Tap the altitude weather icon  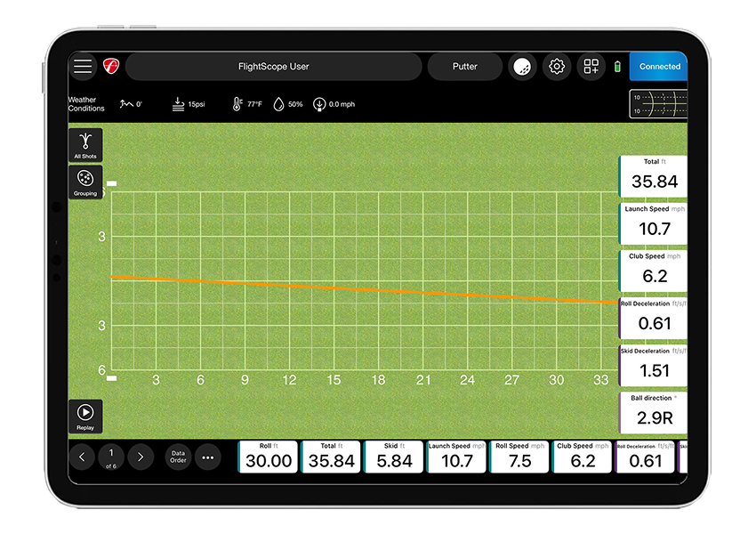point(130,104)
